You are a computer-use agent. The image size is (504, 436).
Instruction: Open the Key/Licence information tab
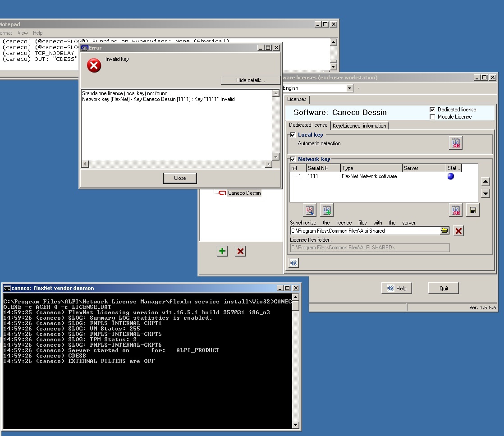pos(359,126)
